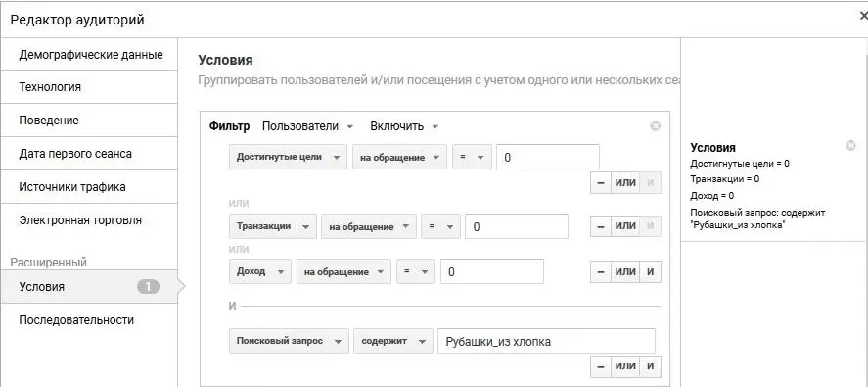Add И condition after Доход row
868x387 pixels.
click(x=651, y=271)
